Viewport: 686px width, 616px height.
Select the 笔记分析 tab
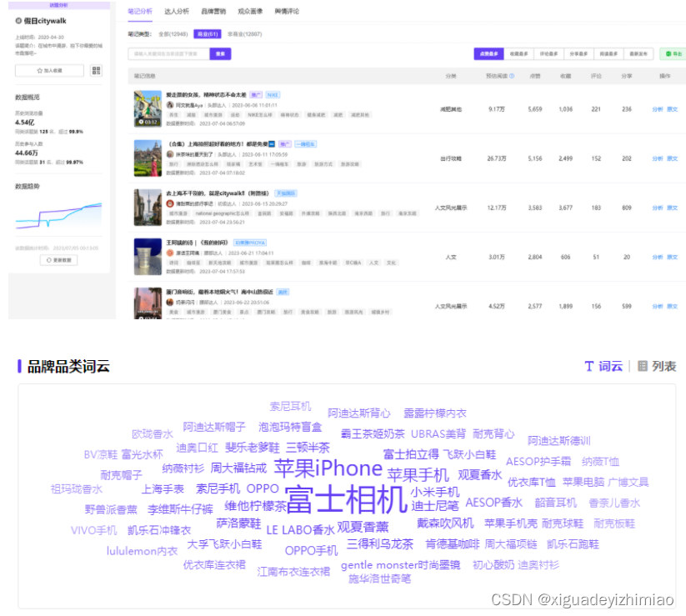pos(140,12)
